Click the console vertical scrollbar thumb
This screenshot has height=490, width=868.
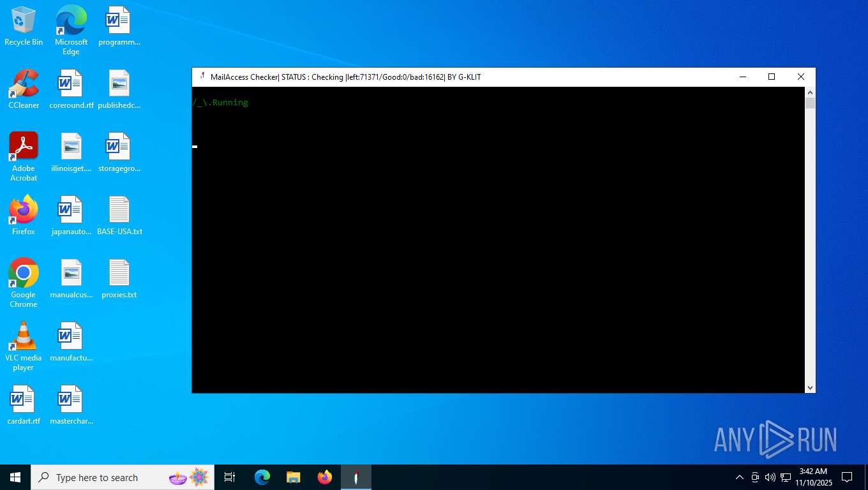(x=811, y=103)
